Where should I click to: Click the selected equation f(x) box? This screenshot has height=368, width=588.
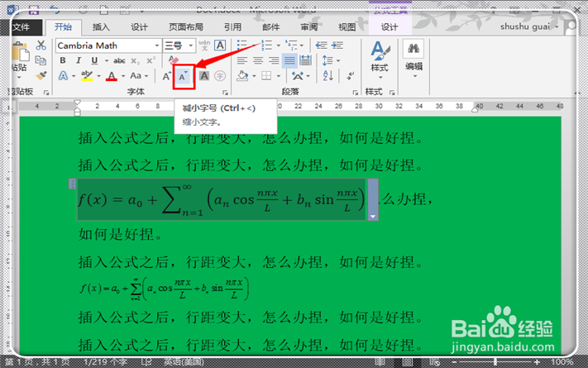tap(222, 199)
